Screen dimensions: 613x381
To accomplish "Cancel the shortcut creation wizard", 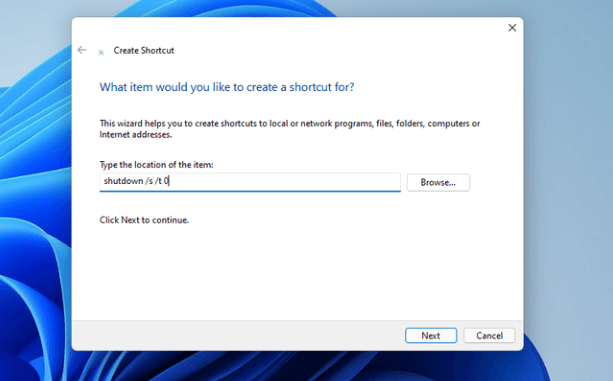I will point(489,336).
